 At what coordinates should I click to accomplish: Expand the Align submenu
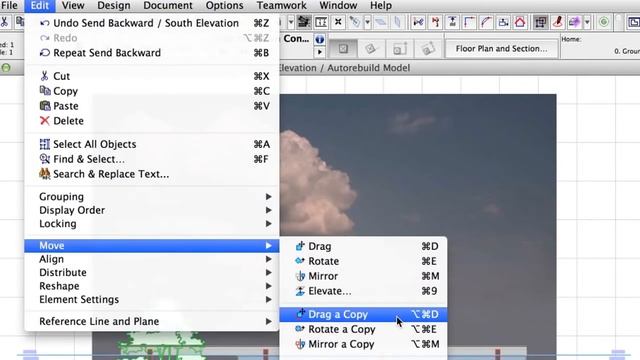click(x=152, y=259)
